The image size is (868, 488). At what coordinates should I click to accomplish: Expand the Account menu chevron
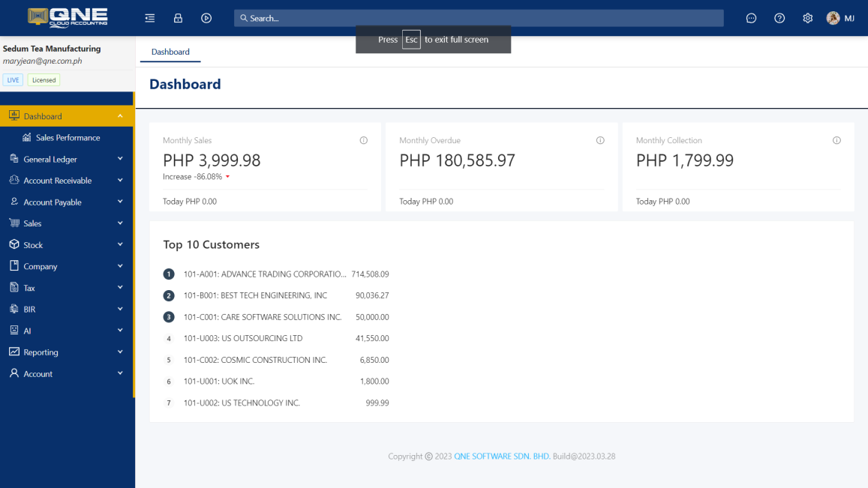click(x=120, y=373)
